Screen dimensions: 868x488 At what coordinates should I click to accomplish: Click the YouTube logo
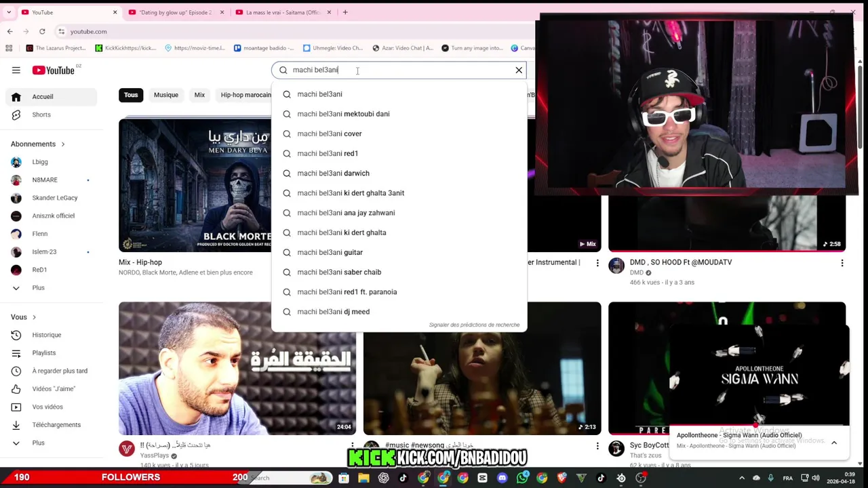point(53,70)
